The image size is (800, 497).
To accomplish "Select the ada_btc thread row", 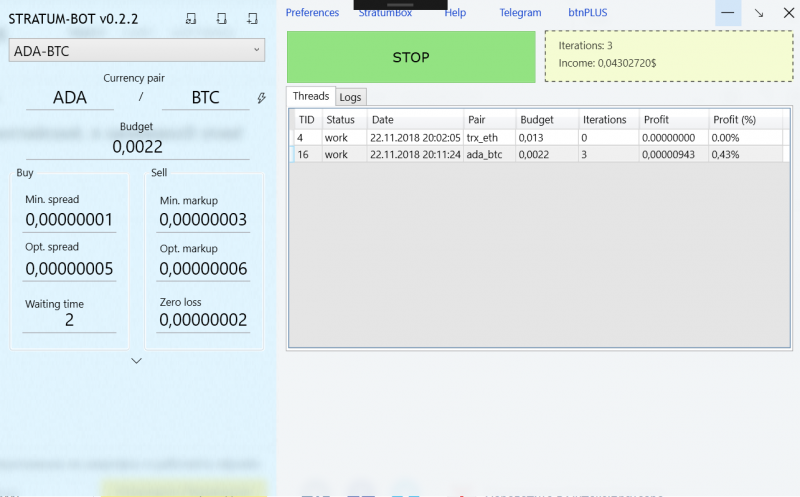I will [539, 155].
